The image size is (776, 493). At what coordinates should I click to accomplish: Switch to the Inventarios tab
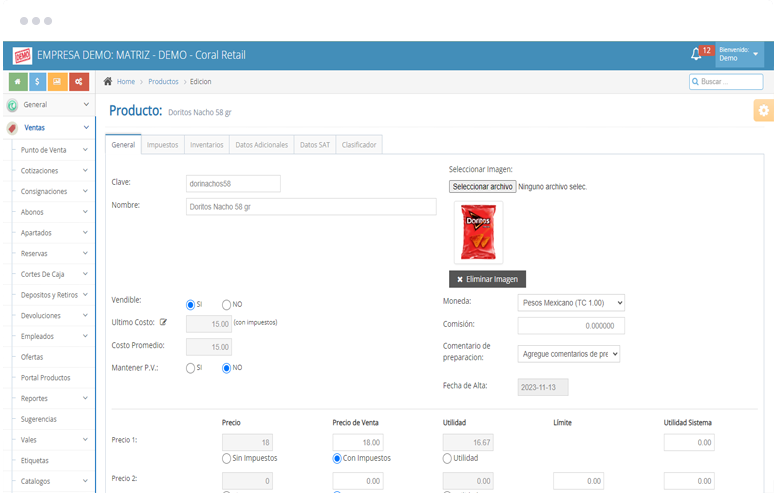[207, 145]
